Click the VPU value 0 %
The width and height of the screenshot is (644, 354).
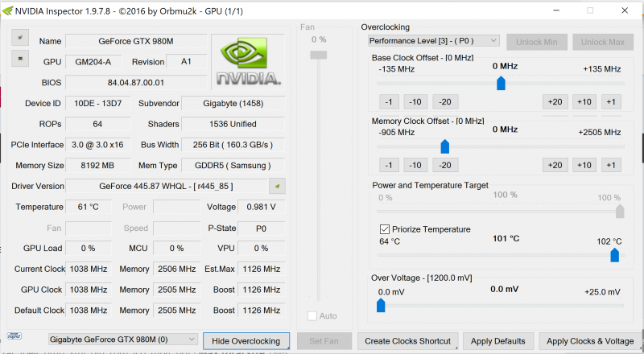(x=261, y=248)
